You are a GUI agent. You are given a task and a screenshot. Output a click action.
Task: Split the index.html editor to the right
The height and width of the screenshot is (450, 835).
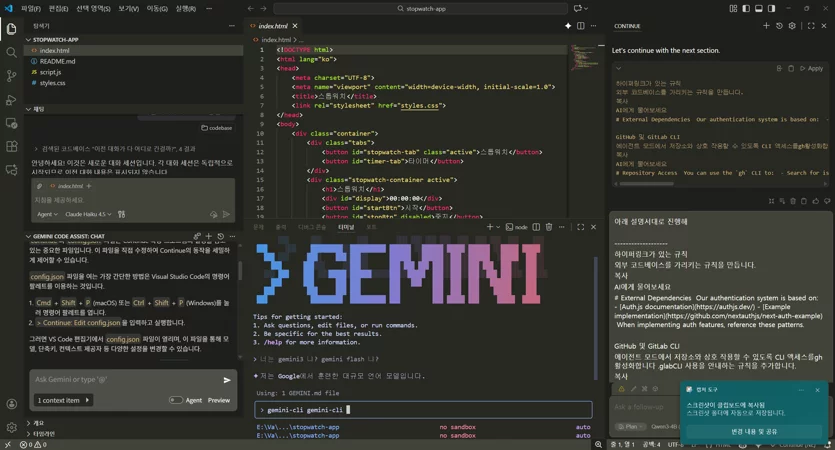click(580, 26)
